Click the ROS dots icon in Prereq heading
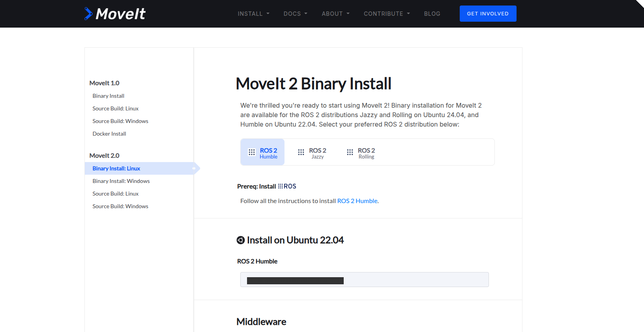Viewport: 644px width, 332px height. pyautogui.click(x=280, y=186)
